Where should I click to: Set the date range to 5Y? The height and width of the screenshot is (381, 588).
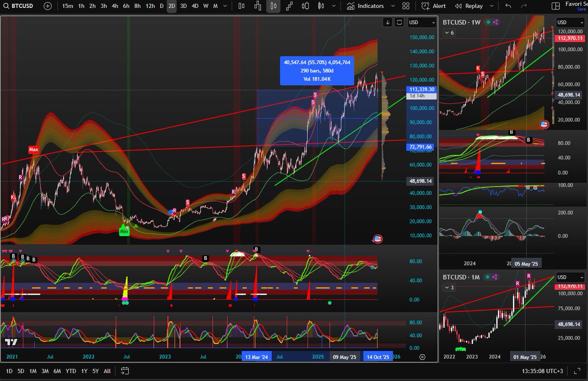click(x=95, y=371)
